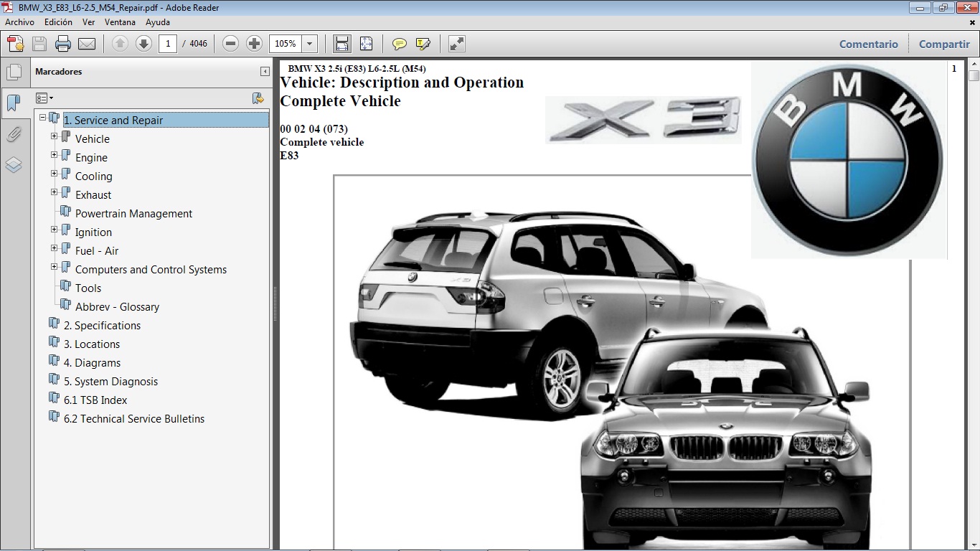Select the Bookmarks (Marcadores) panel icon
Screen dimensions: 980x551
[14, 103]
